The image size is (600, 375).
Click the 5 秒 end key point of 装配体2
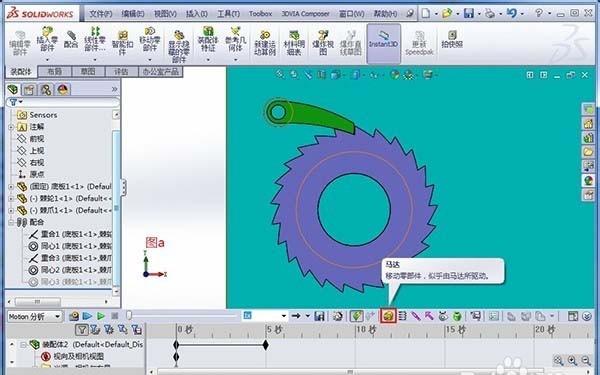266,345
